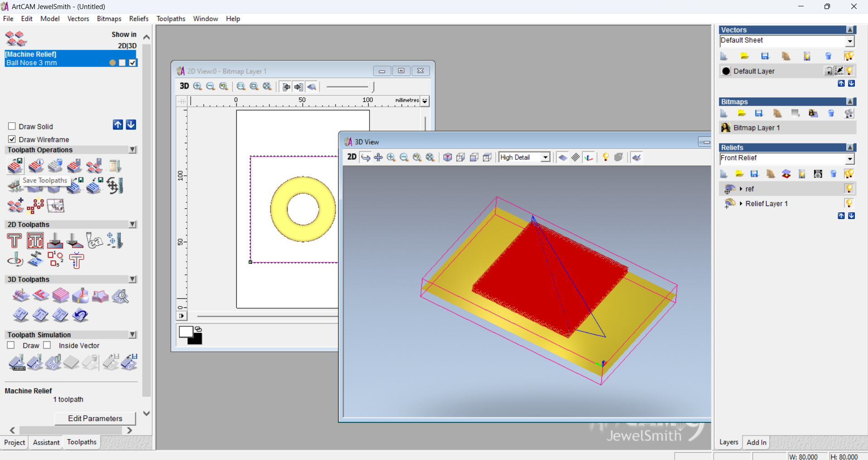Viewport: 868px width, 460px height.
Task: Check Ball Nose 3 mm 2D visibility checkbox
Action: (122, 62)
